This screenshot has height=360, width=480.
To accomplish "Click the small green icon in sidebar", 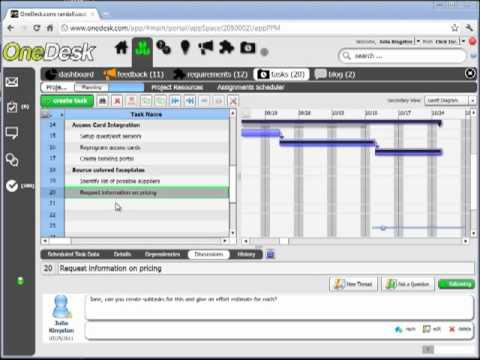I will pyautogui.click(x=20, y=281).
